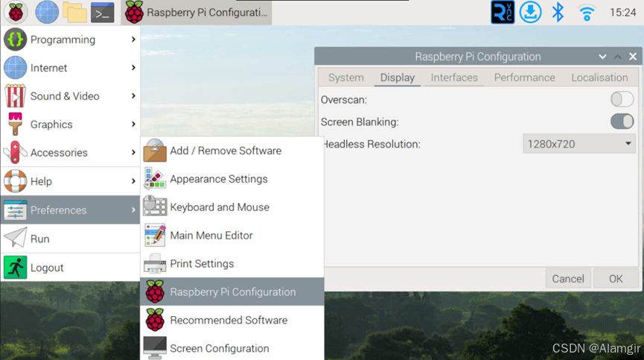Confirm the configuration dialog with OK

click(x=616, y=279)
